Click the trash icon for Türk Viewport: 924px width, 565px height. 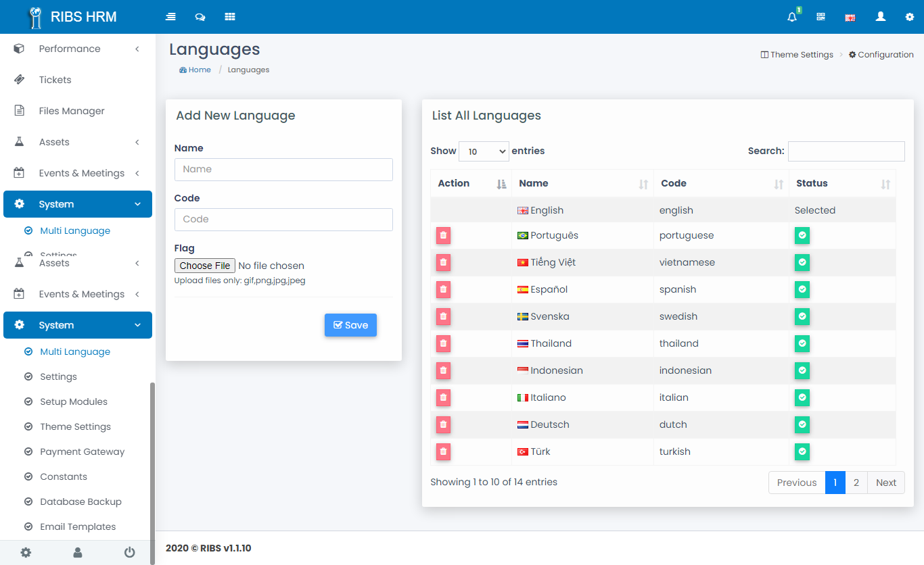coord(443,451)
